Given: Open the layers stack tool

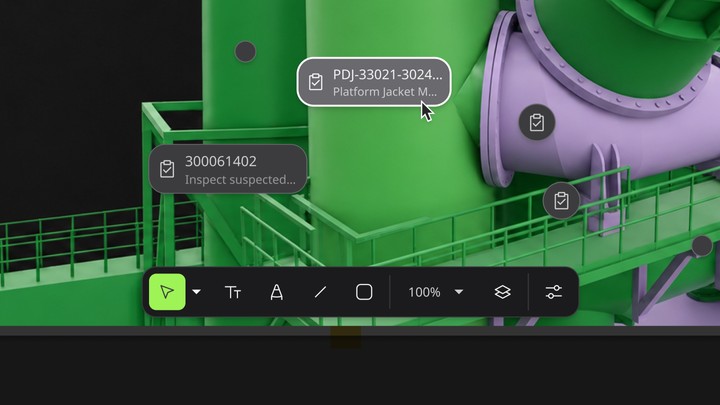Looking at the screenshot, I should [x=502, y=292].
